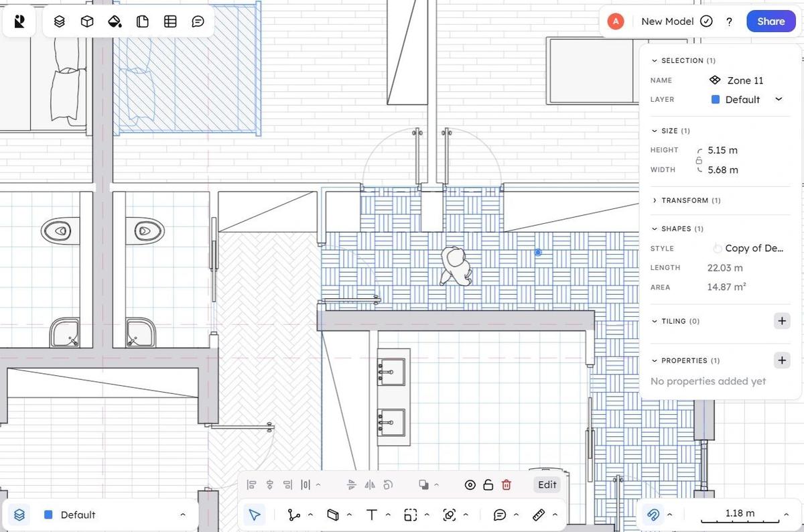Select the ruler measure tool

(539, 515)
